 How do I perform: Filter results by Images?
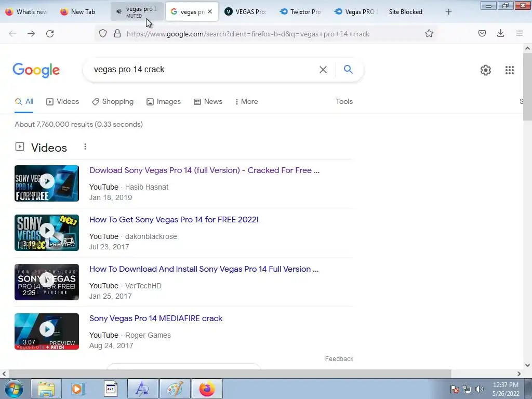164,101
